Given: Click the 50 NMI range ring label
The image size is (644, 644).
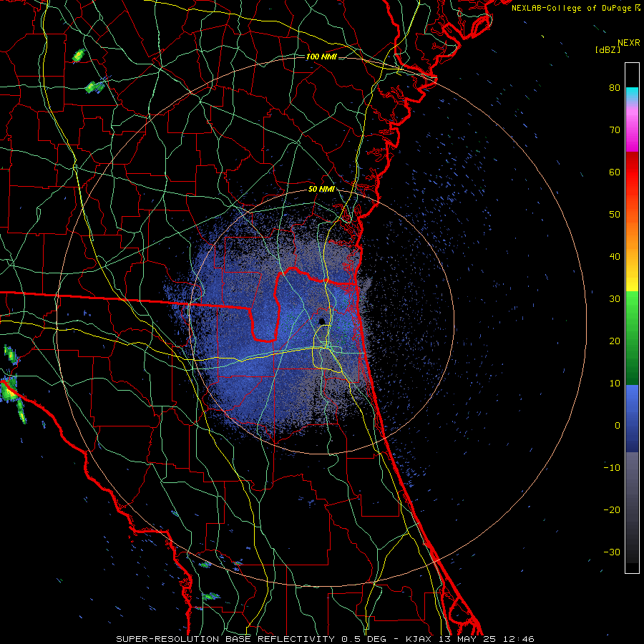Looking at the screenshot, I should click(321, 189).
